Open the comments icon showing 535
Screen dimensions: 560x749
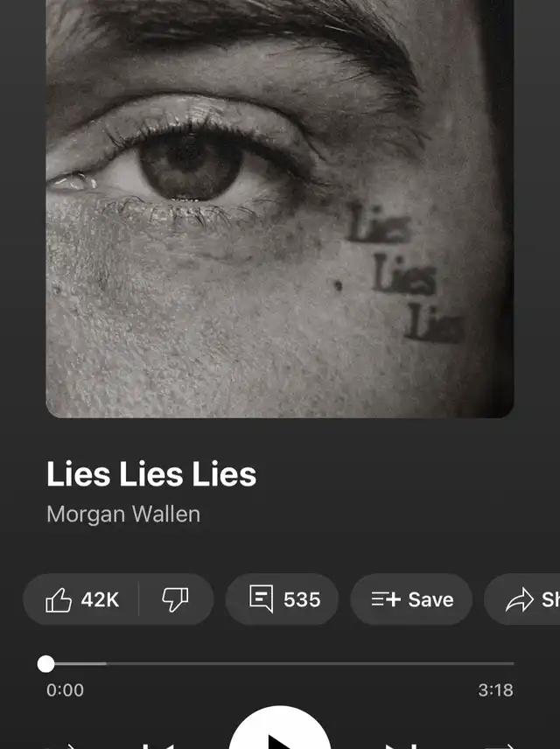coord(261,598)
